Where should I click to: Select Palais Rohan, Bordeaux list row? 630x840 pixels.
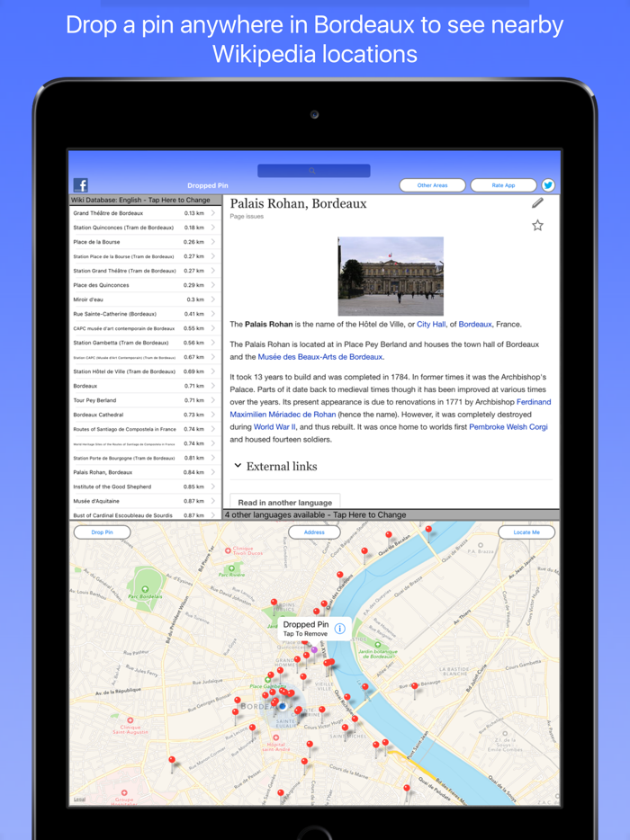click(x=145, y=472)
